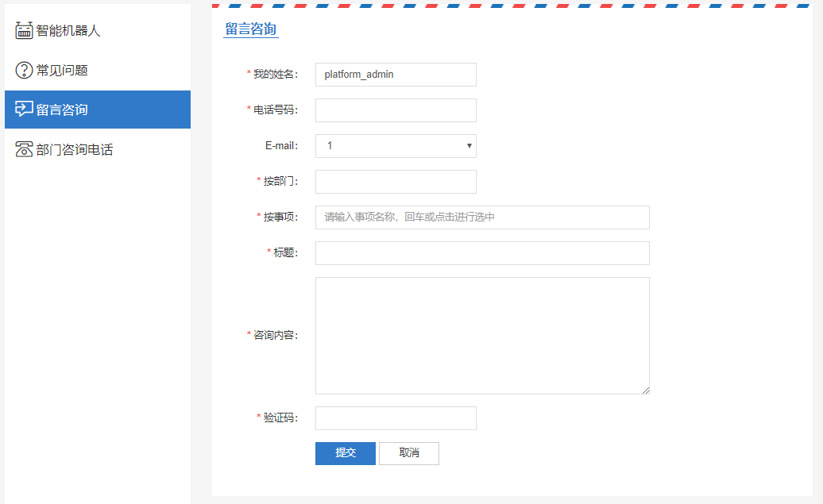Viewport: 823px width, 504px height.
Task: Click the resize handle of 咨询内容 textarea
Action: [646, 391]
